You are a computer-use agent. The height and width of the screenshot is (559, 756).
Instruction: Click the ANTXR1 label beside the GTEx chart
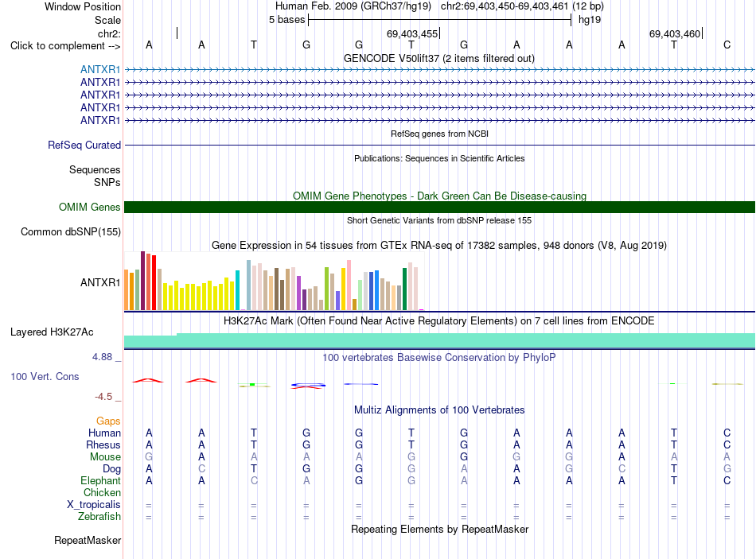[100, 282]
